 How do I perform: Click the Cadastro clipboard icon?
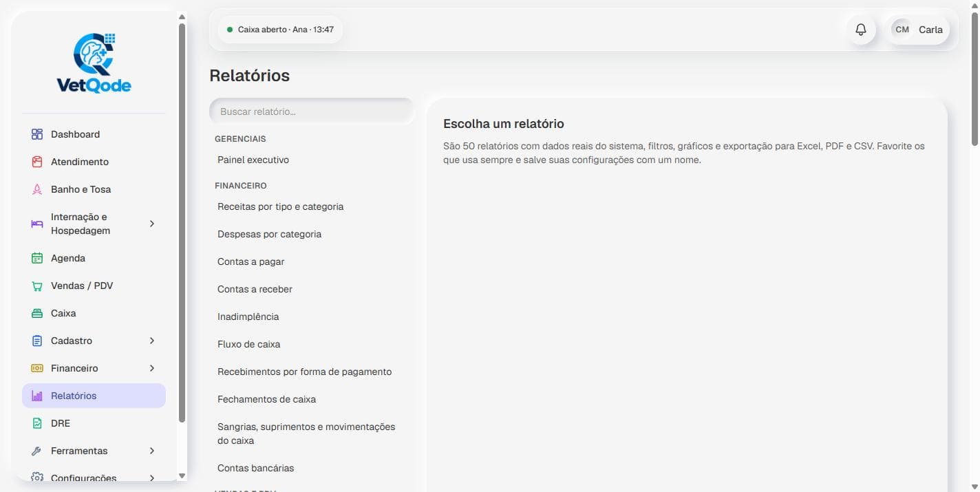tap(37, 341)
